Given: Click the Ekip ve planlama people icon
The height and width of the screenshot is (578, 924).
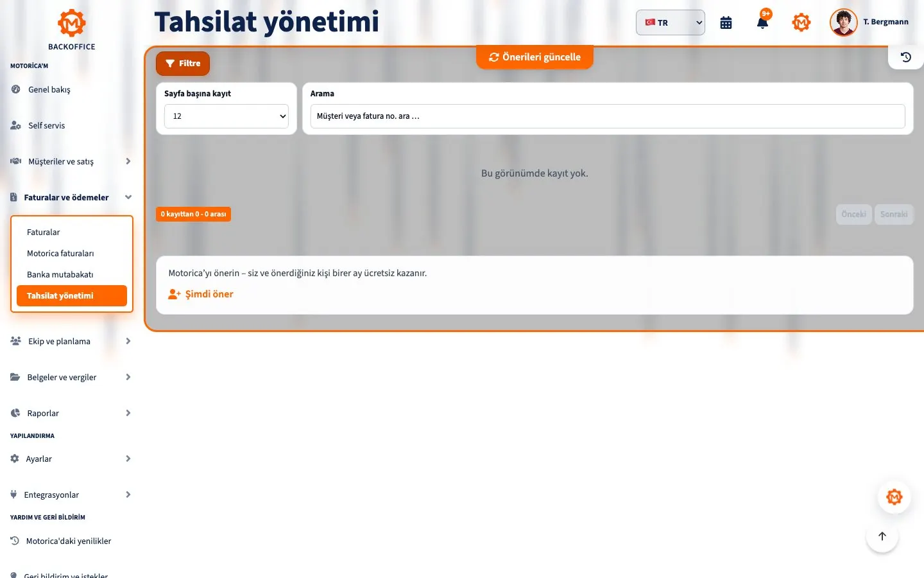Looking at the screenshot, I should tap(16, 341).
